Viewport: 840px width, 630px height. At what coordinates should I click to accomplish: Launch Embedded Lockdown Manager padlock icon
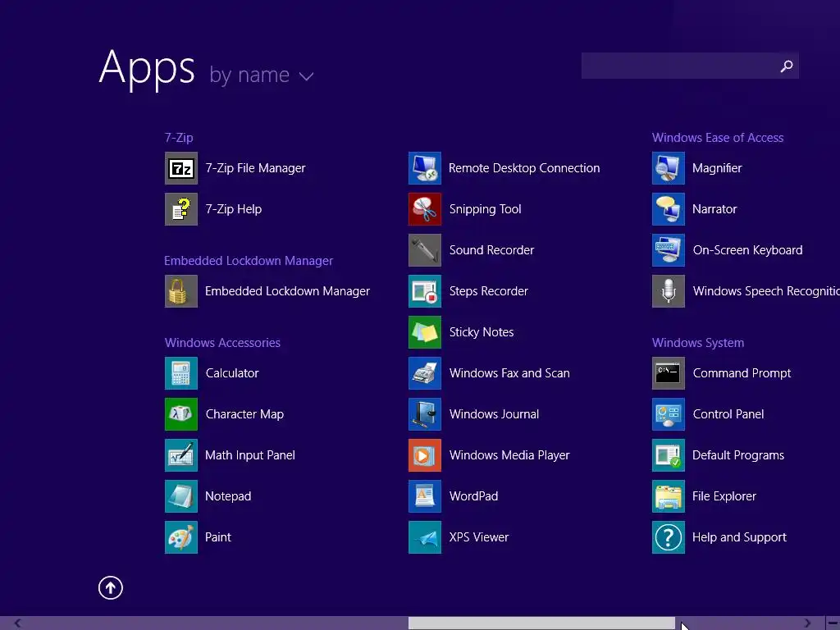coord(181,291)
